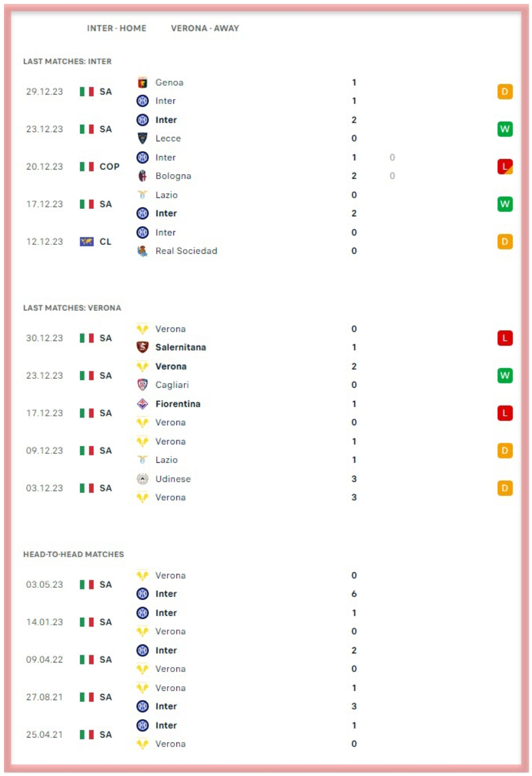The image size is (532, 776).
Task: Click the Genoa club crest icon
Action: click(142, 82)
